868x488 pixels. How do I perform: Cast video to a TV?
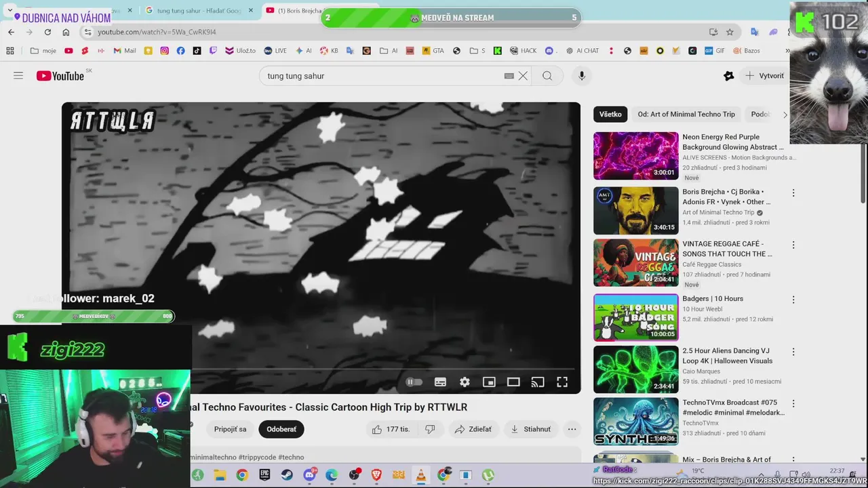point(538,382)
